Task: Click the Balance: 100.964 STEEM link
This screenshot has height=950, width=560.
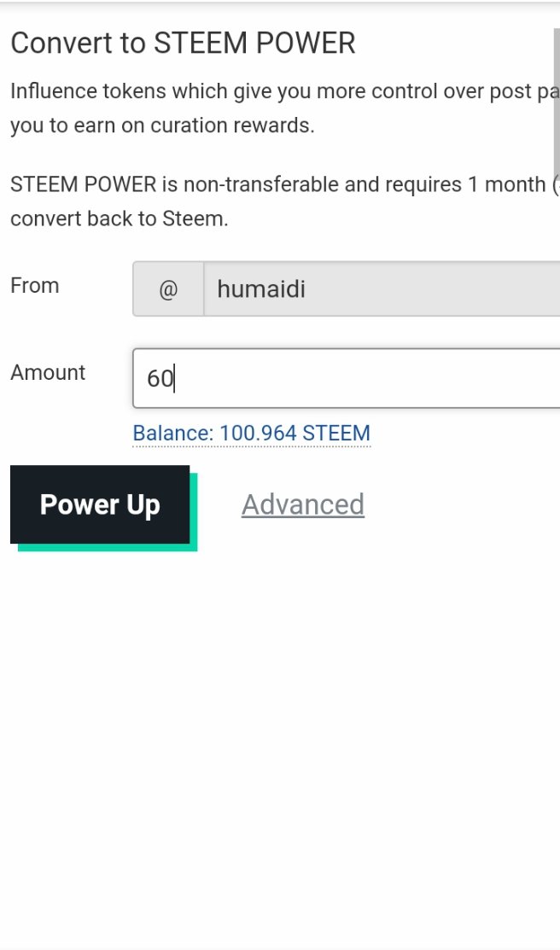Action: point(252,434)
